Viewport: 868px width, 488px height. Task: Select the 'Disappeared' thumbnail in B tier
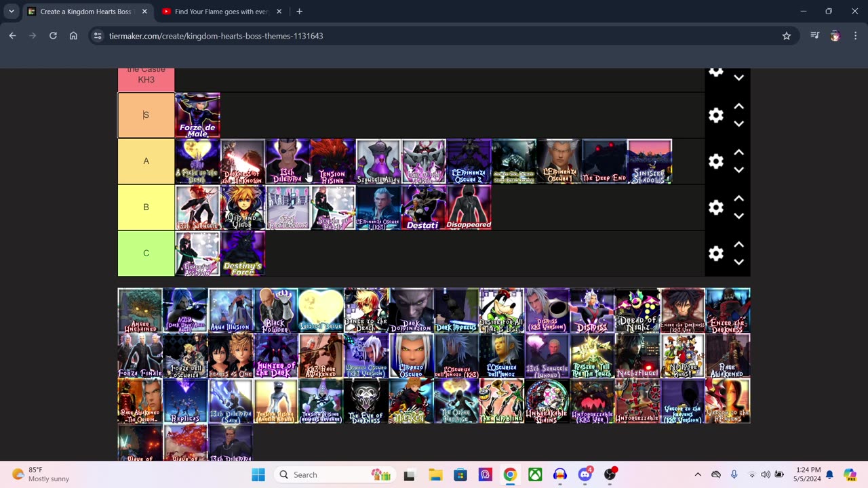coord(469,207)
